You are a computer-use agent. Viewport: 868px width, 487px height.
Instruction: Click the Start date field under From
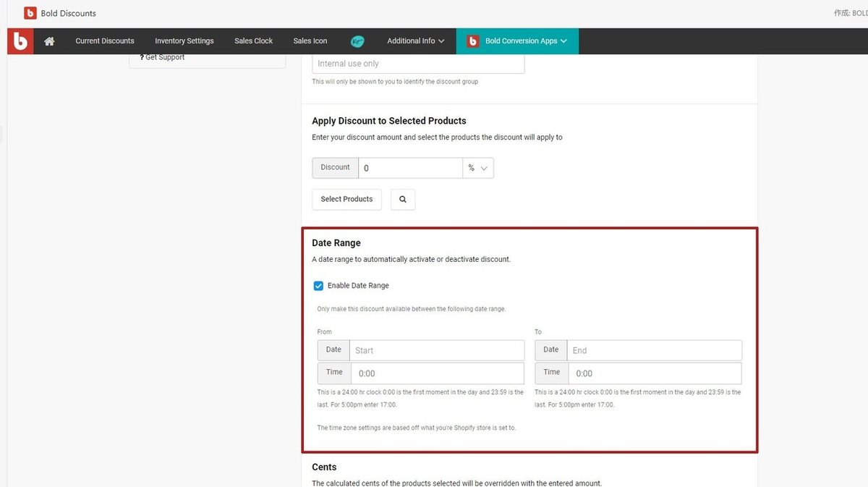click(437, 350)
